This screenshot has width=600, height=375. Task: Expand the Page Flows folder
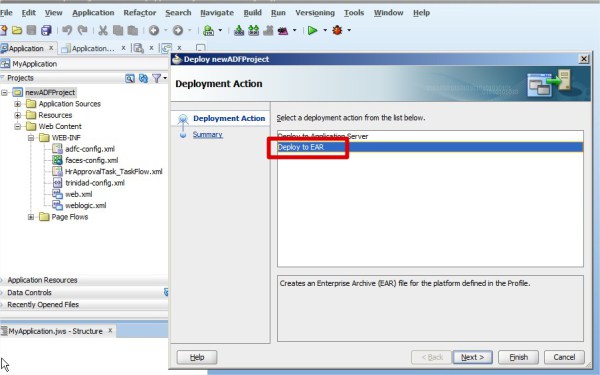click(x=31, y=217)
